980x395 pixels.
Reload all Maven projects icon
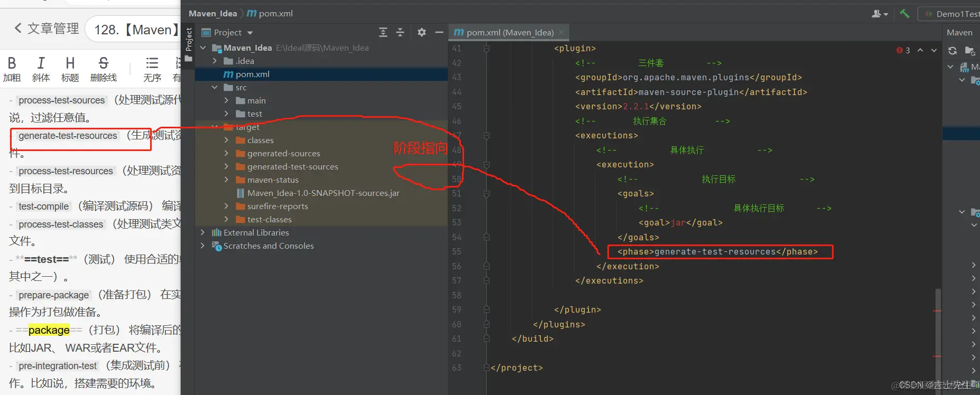point(953,51)
